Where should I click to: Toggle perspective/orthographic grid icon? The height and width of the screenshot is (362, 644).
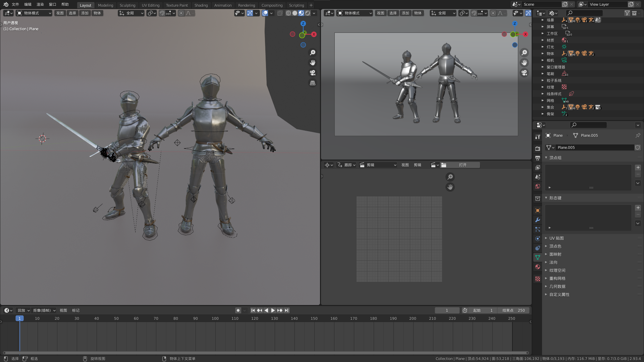click(312, 83)
